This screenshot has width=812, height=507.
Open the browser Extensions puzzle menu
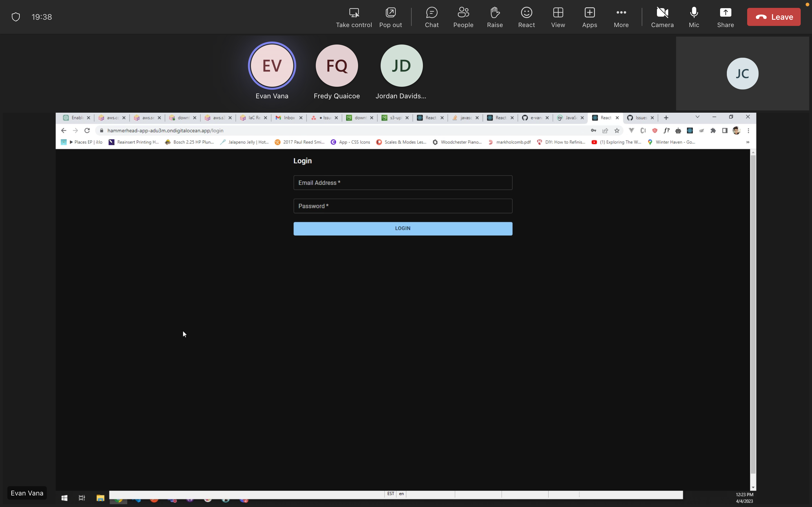coord(713,130)
